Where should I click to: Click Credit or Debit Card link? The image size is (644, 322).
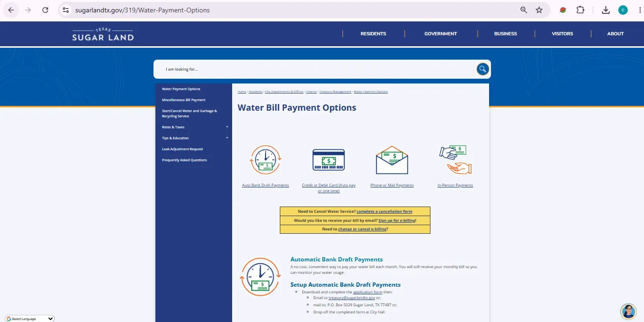[328, 188]
